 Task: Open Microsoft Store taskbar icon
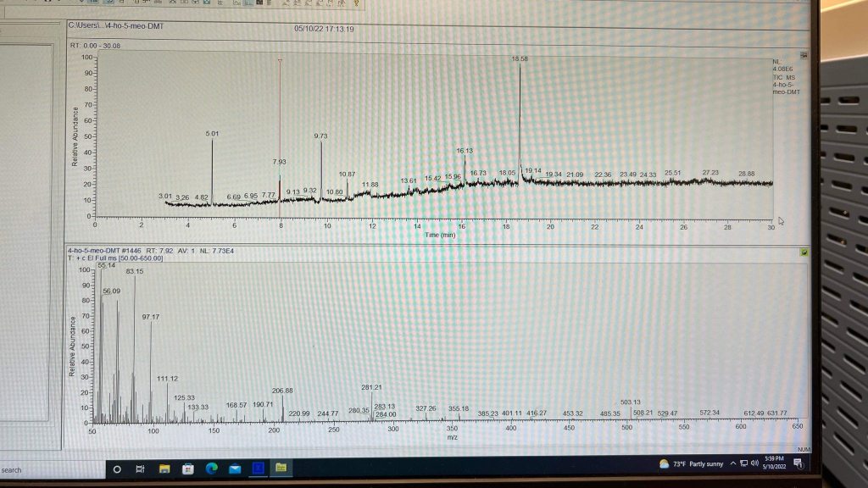(188, 469)
